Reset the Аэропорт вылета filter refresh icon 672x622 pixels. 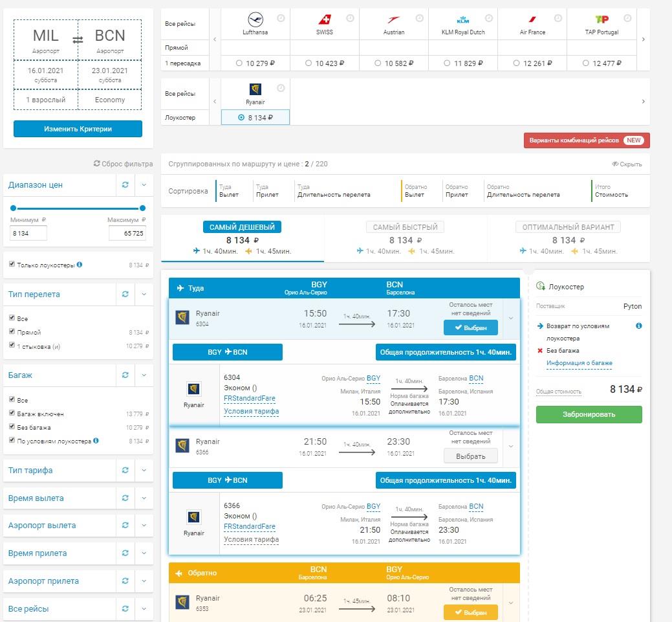125,526
